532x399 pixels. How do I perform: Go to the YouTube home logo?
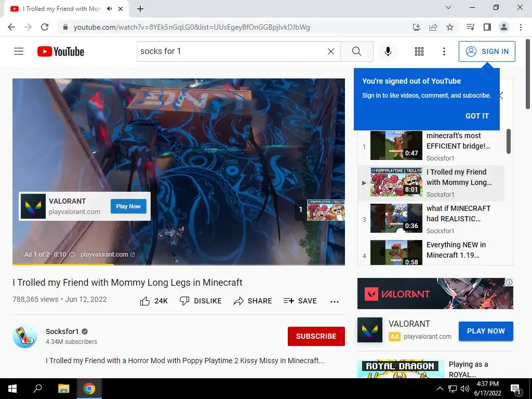pyautogui.click(x=61, y=51)
